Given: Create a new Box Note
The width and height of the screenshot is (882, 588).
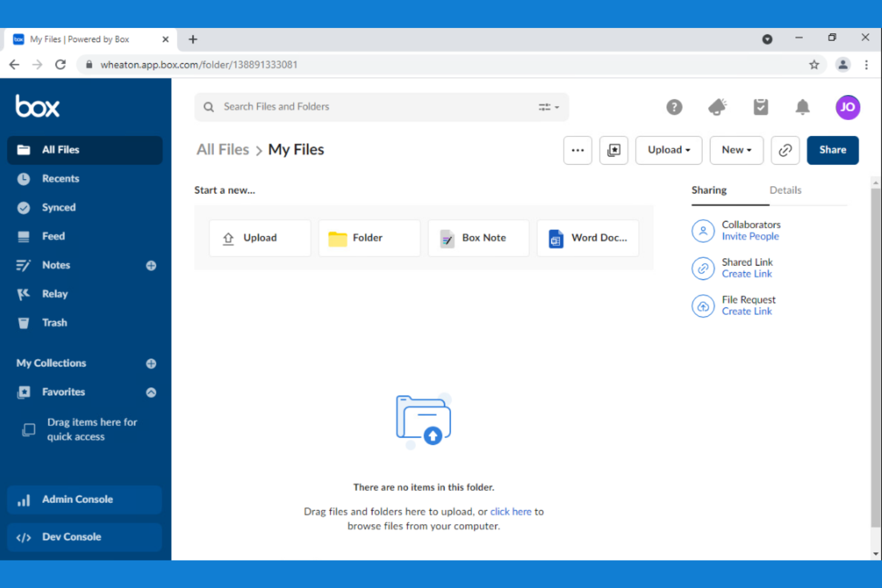Looking at the screenshot, I should click(478, 238).
